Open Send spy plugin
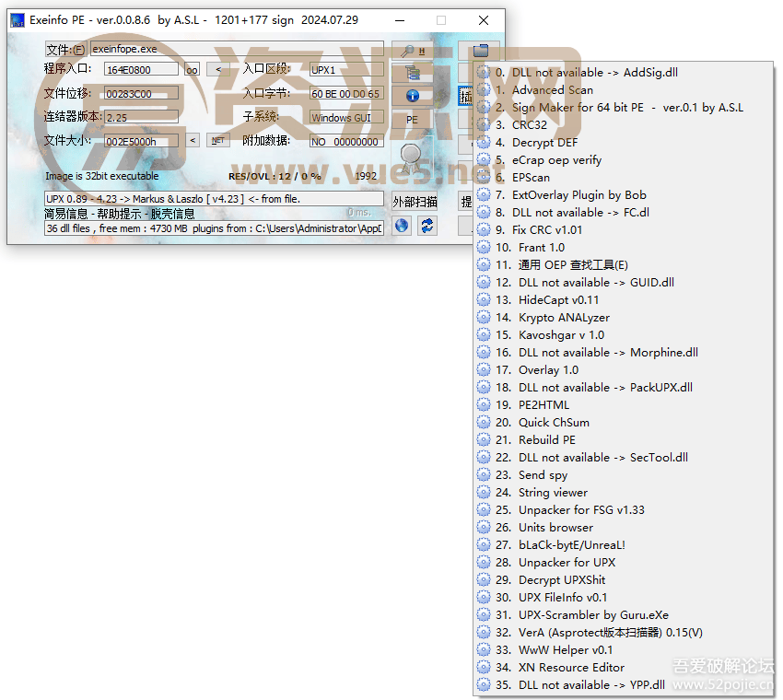783x700 pixels. click(623, 475)
